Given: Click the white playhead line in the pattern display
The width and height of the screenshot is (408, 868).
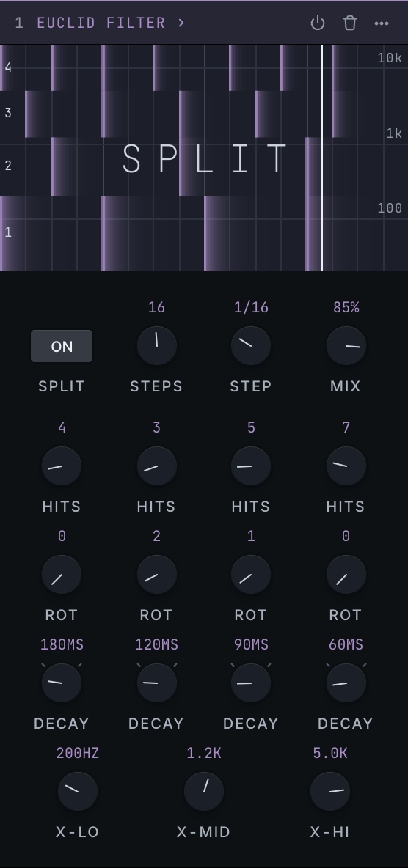Looking at the screenshot, I should [322, 158].
